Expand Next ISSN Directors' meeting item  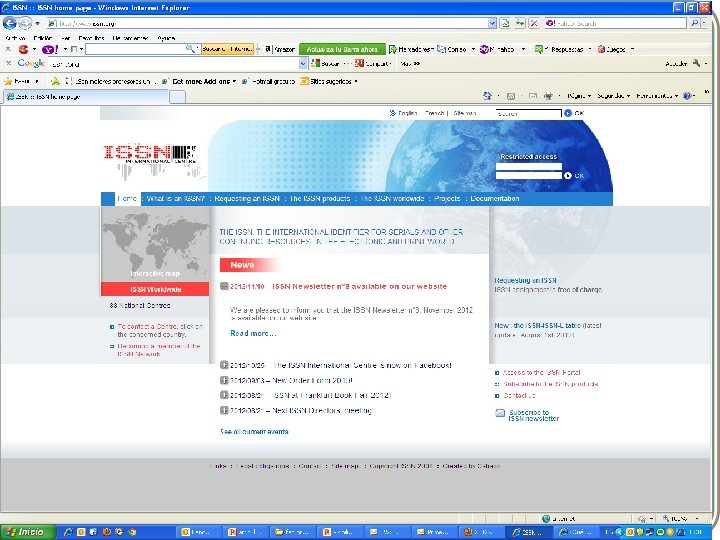click(x=224, y=410)
